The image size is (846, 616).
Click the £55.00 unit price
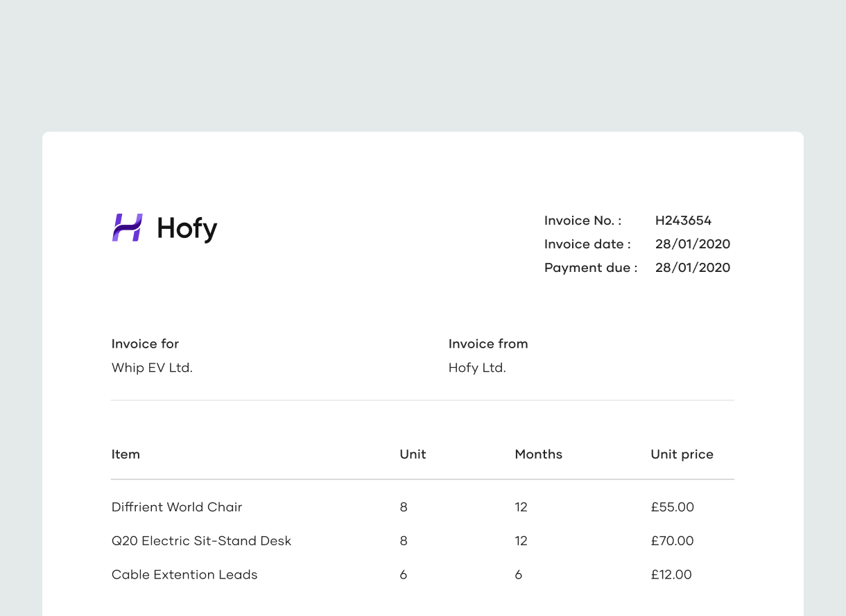tap(672, 507)
